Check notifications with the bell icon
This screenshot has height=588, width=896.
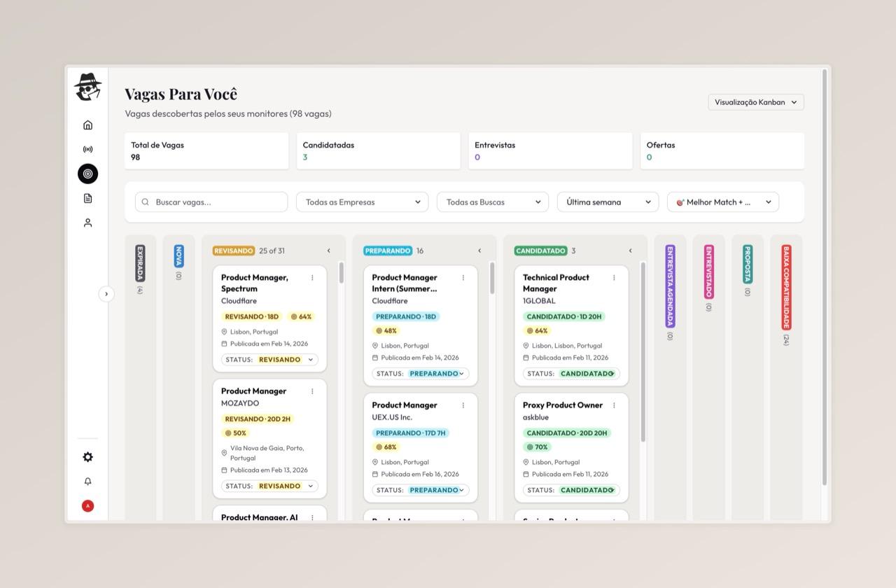click(87, 481)
